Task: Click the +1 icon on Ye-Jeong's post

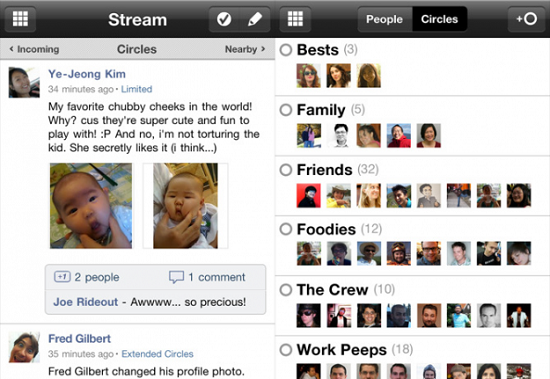Action: (x=62, y=277)
